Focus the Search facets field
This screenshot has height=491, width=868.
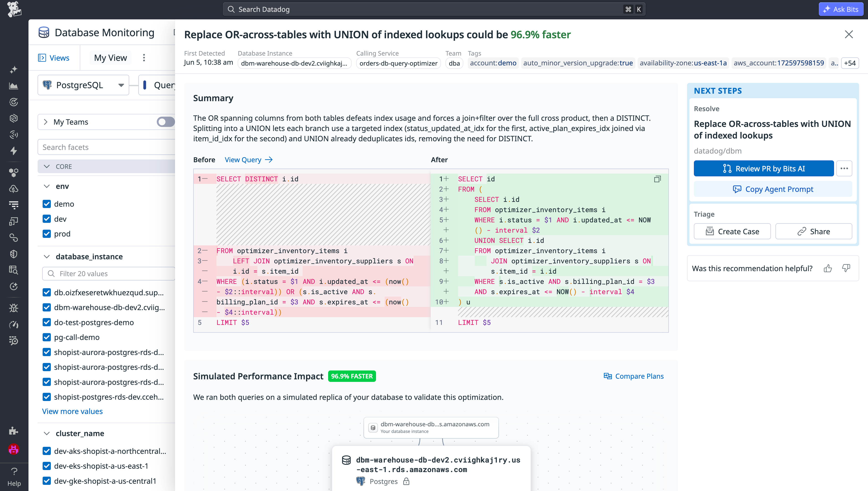coord(106,147)
